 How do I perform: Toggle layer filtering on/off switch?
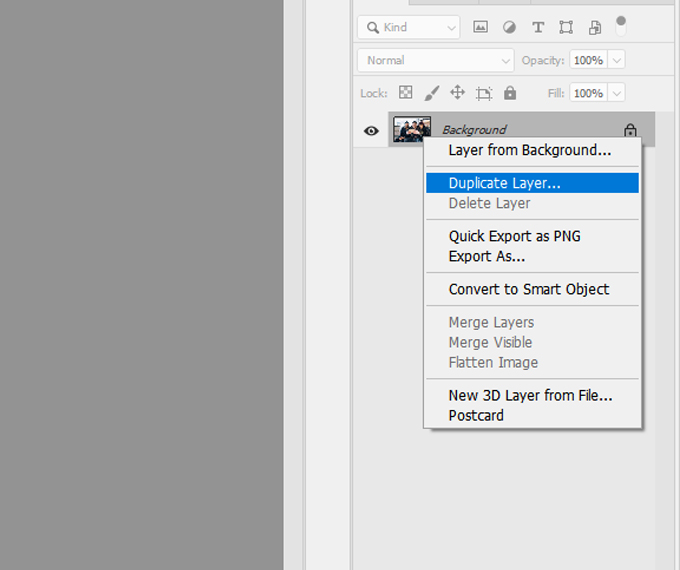click(x=621, y=26)
